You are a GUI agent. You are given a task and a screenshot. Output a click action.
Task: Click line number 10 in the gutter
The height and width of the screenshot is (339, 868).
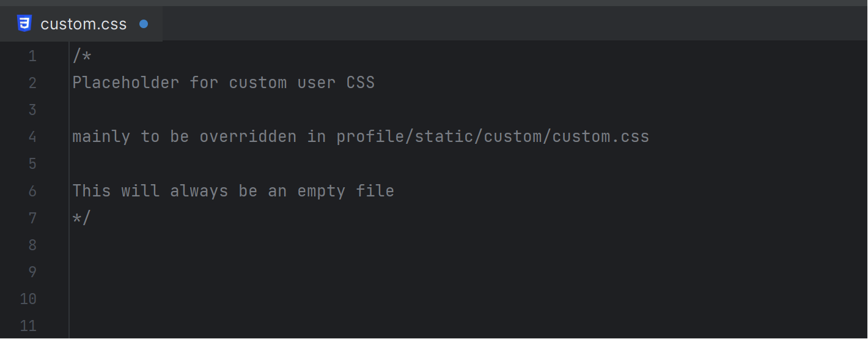[x=28, y=299]
